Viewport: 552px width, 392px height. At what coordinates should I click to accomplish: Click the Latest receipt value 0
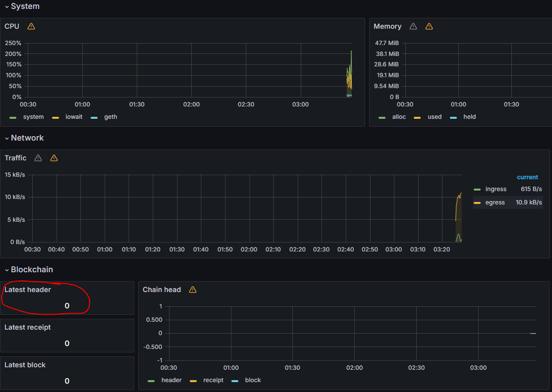tap(67, 343)
